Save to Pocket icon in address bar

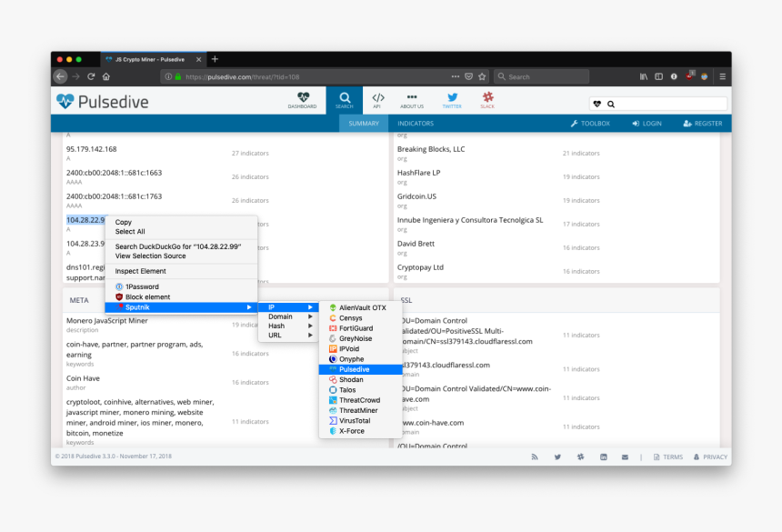[468, 76]
